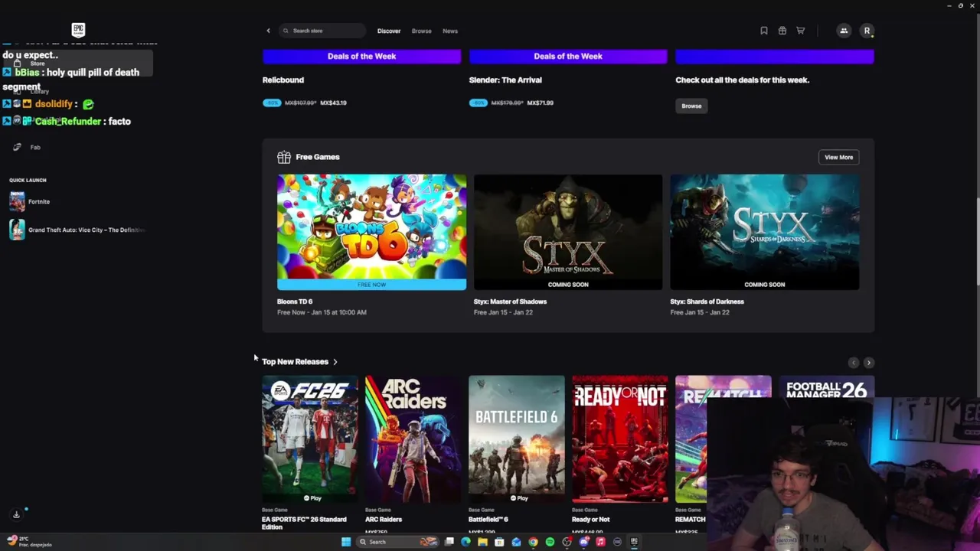This screenshot has width=980, height=551.
Task: Open Discord from taskbar
Action: [x=583, y=542]
